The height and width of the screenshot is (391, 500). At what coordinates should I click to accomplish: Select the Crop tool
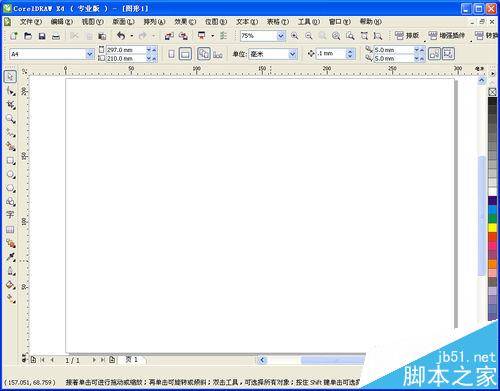(x=10, y=105)
